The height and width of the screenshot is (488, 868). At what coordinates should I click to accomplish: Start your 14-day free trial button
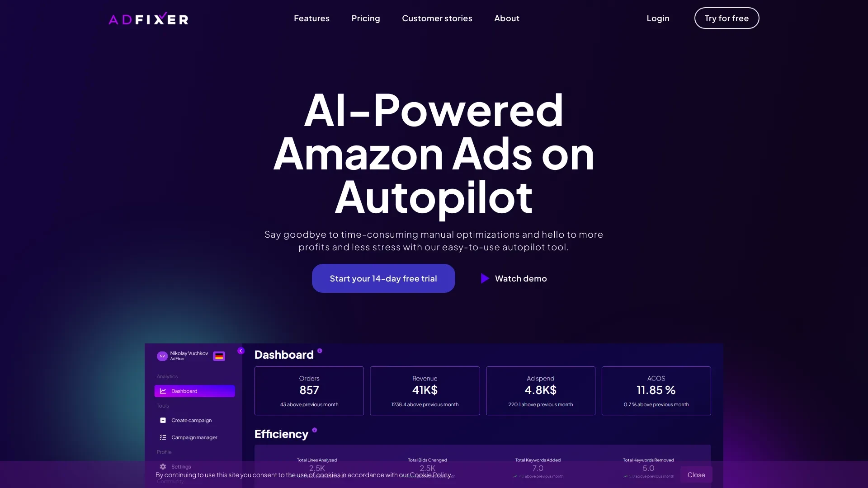point(383,278)
